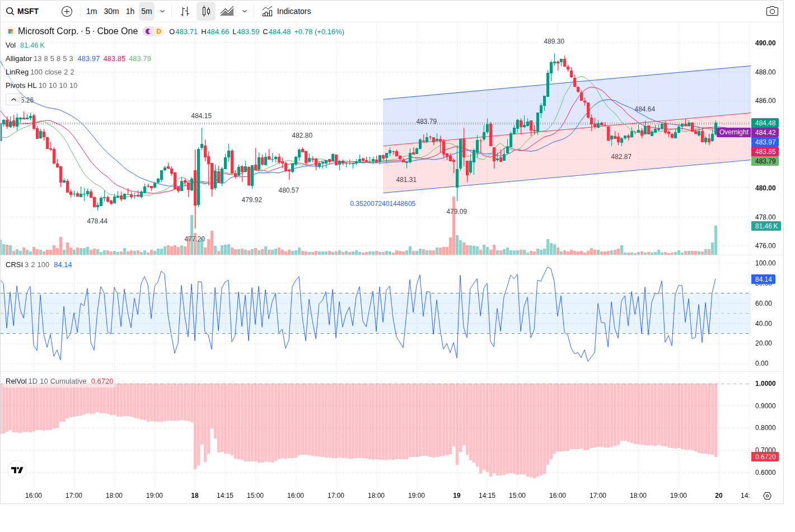Click the 484.42 overnight price tag
The image size is (795, 532).
[765, 133]
